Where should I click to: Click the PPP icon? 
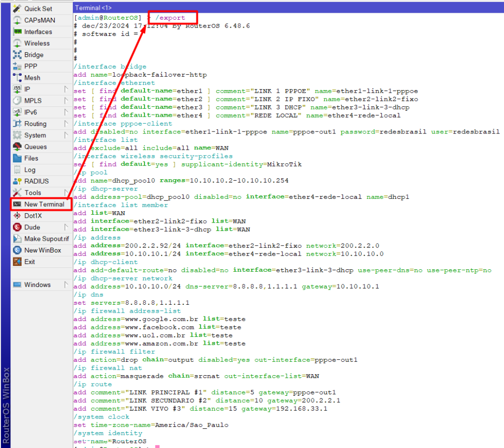pos(17,66)
